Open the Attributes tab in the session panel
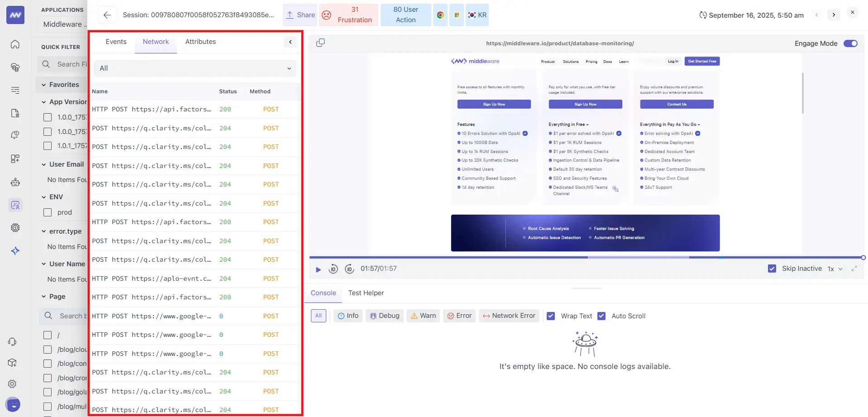The width and height of the screenshot is (868, 417). 200,42
